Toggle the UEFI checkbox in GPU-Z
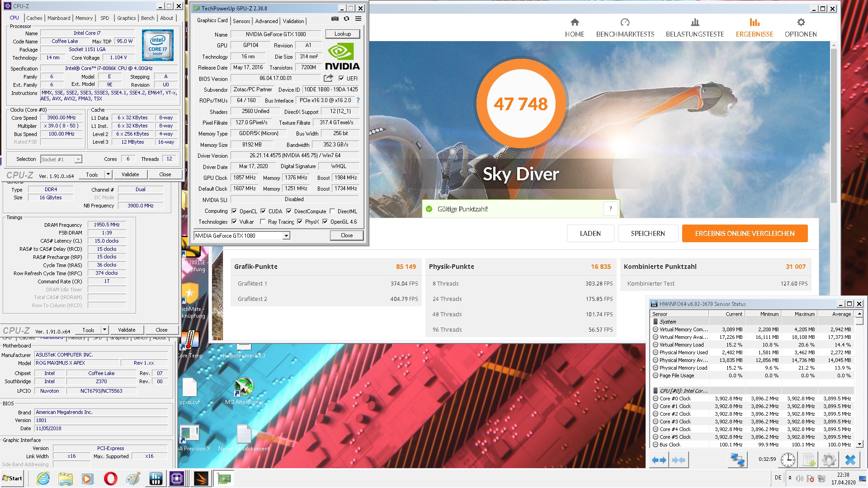Viewport: 868px width, 488px height. pyautogui.click(x=341, y=78)
